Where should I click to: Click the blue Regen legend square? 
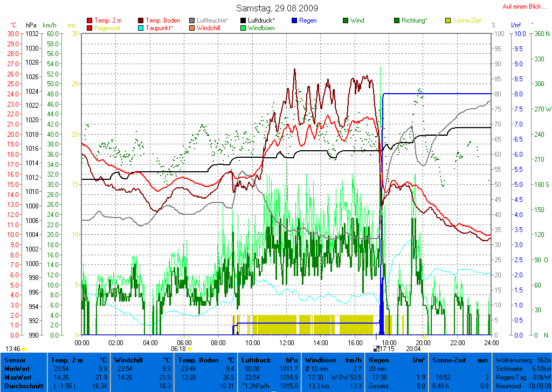(294, 20)
